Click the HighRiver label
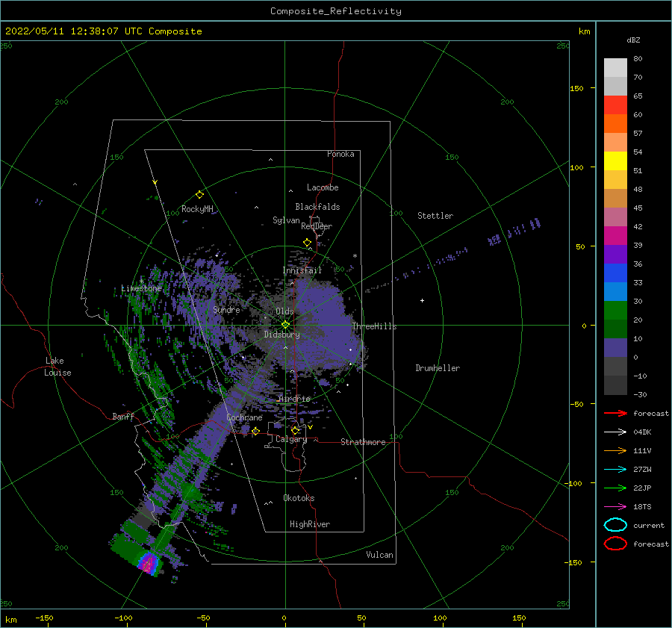 (x=310, y=524)
